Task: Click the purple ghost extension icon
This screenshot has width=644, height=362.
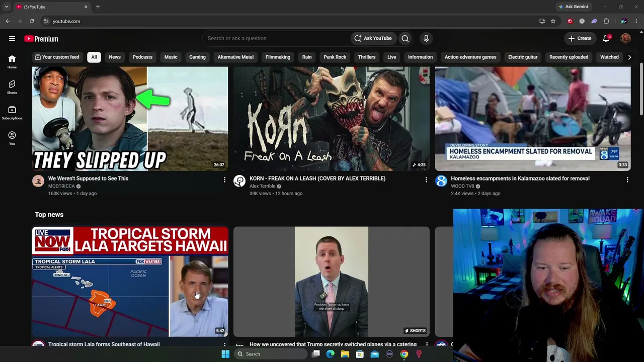Action: coord(594,21)
